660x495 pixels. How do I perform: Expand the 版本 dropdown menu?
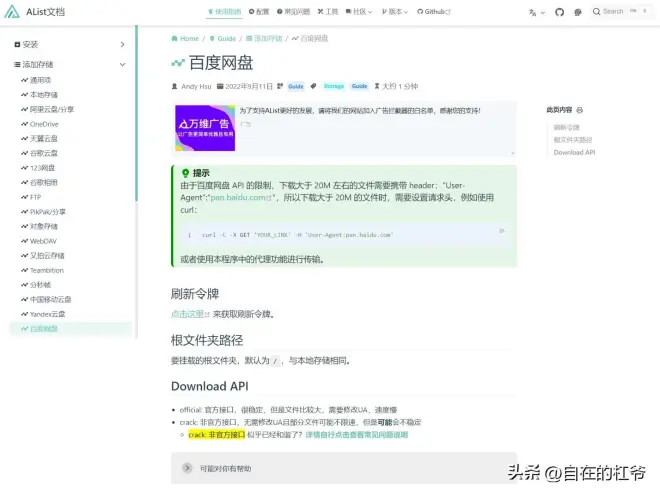click(395, 12)
